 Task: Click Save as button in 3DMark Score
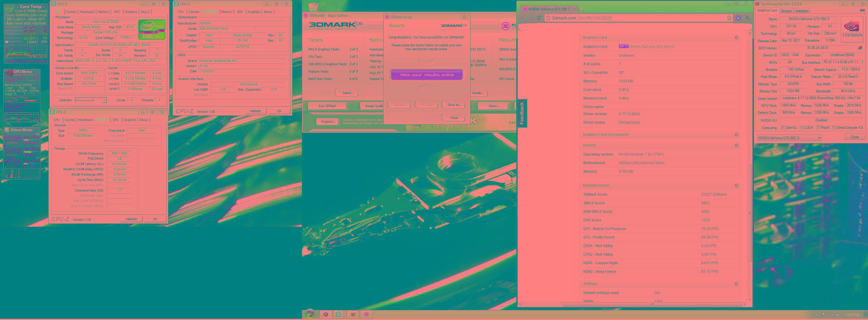pyautogui.click(x=454, y=105)
